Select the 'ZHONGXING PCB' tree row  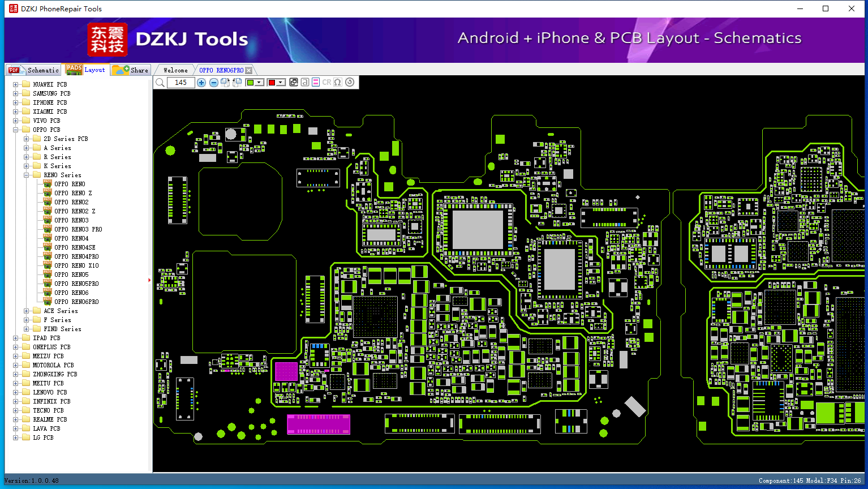55,374
